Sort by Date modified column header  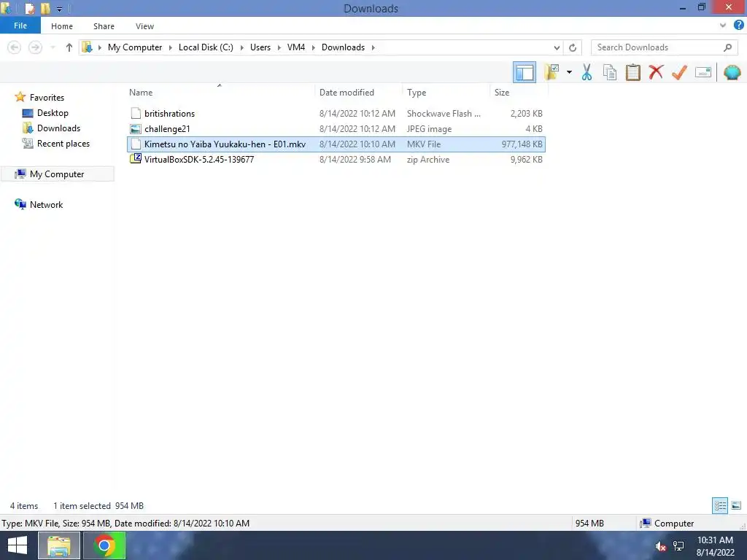click(x=347, y=93)
